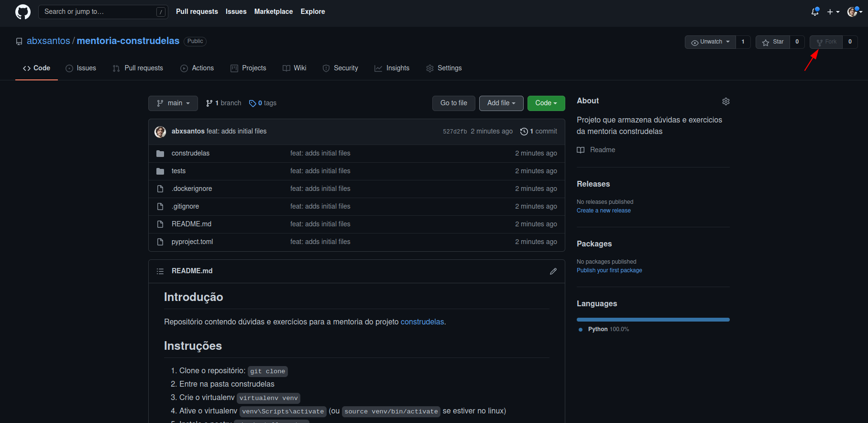Image resolution: width=868 pixels, height=423 pixels.
Task: Open the pyproject.toml file
Action: [192, 242]
